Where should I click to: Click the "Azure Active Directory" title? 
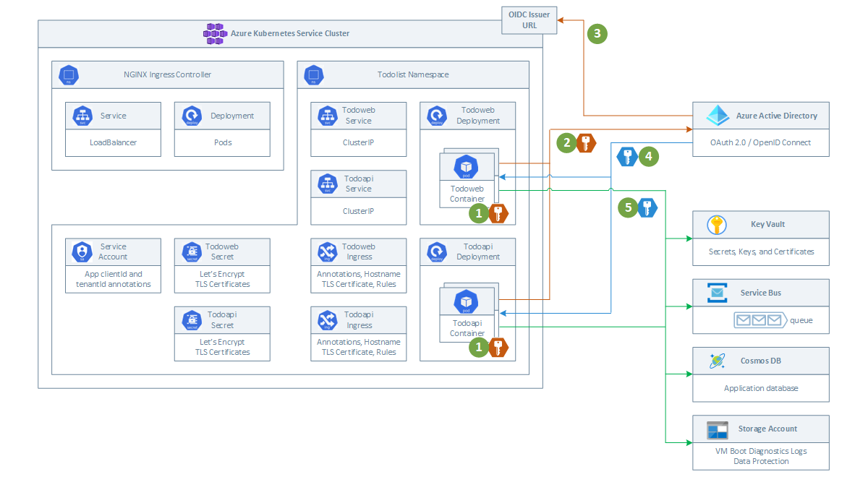tap(777, 116)
